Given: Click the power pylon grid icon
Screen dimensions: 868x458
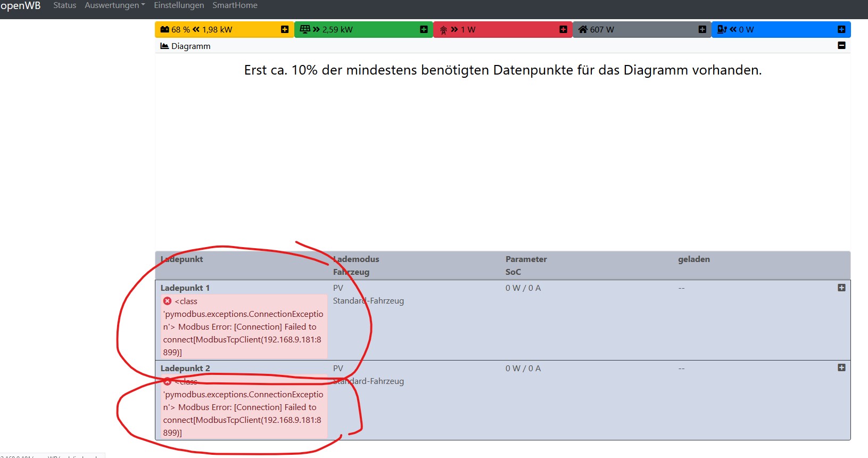Looking at the screenshot, I should click(443, 30).
